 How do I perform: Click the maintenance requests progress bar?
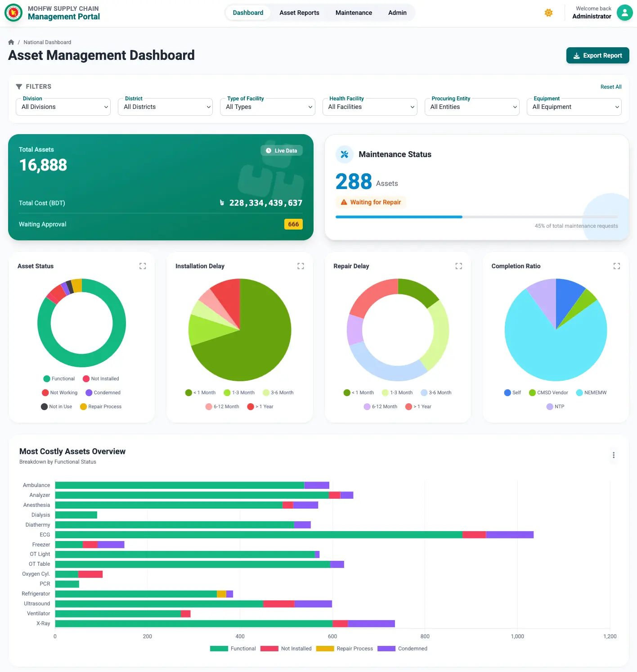477,216
